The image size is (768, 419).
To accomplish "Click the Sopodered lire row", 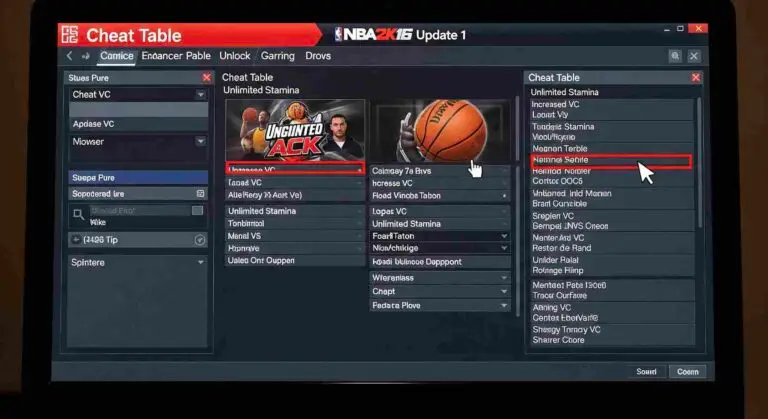I will pyautogui.click(x=138, y=194).
